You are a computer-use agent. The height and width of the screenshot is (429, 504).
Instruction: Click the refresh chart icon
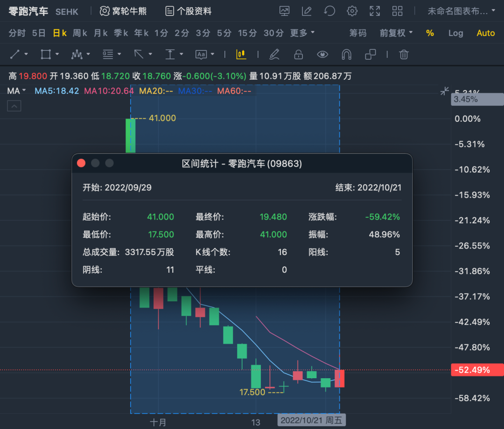(x=329, y=11)
